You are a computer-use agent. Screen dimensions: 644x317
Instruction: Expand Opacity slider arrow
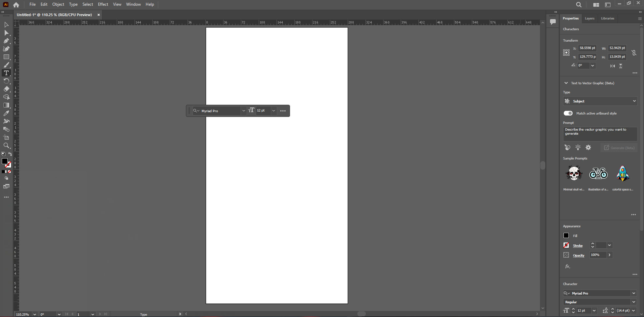click(610, 255)
